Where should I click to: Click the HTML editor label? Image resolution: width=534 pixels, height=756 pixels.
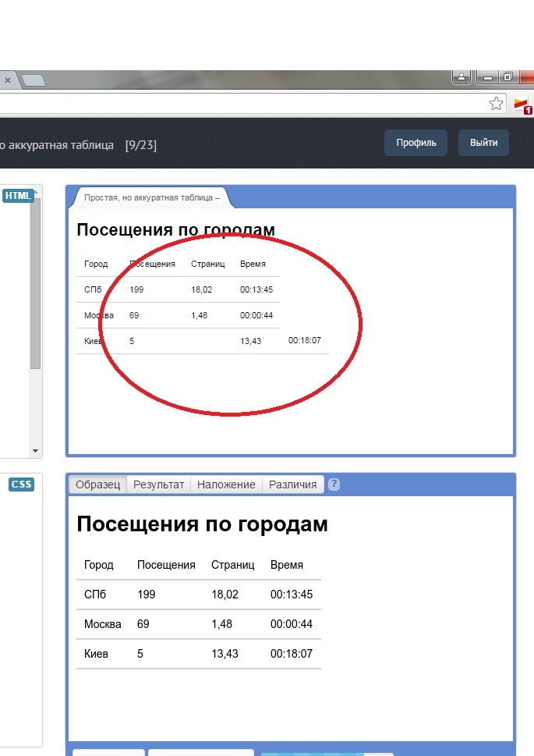pyautogui.click(x=18, y=196)
